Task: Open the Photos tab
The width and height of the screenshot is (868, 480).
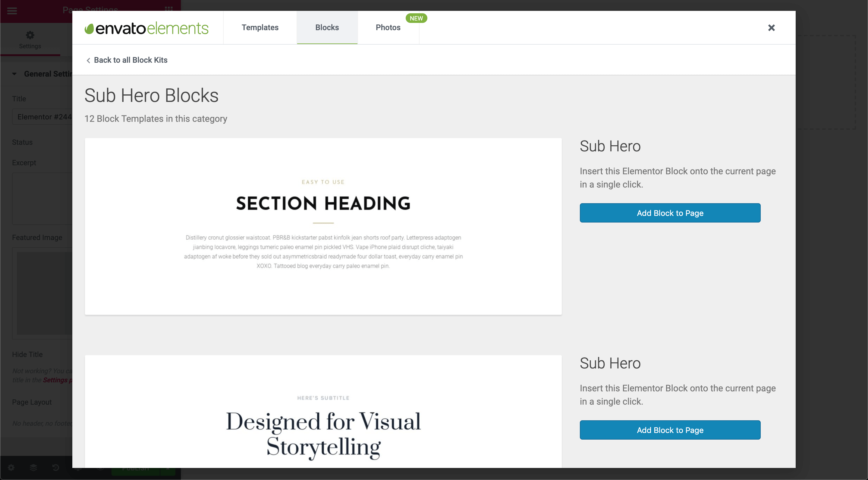Action: pyautogui.click(x=388, y=28)
